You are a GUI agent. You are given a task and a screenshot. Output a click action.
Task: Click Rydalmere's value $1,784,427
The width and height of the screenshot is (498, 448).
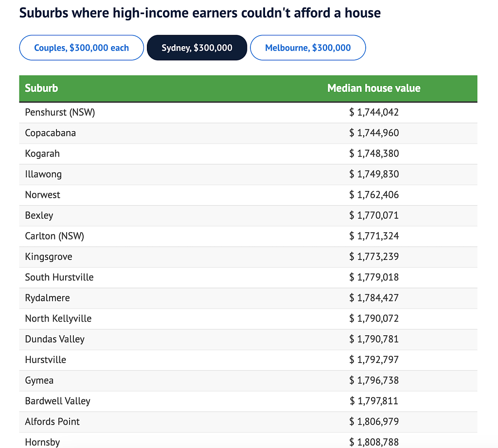(x=374, y=298)
